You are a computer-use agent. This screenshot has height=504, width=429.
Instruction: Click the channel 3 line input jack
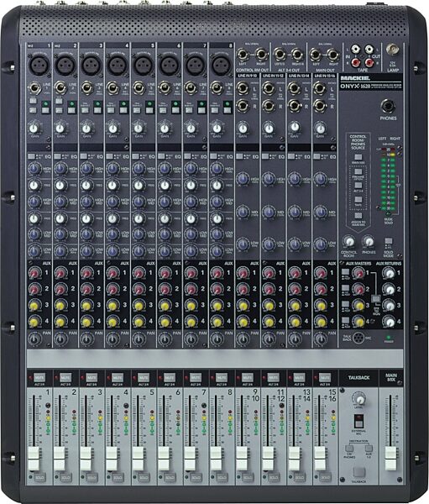(x=86, y=87)
